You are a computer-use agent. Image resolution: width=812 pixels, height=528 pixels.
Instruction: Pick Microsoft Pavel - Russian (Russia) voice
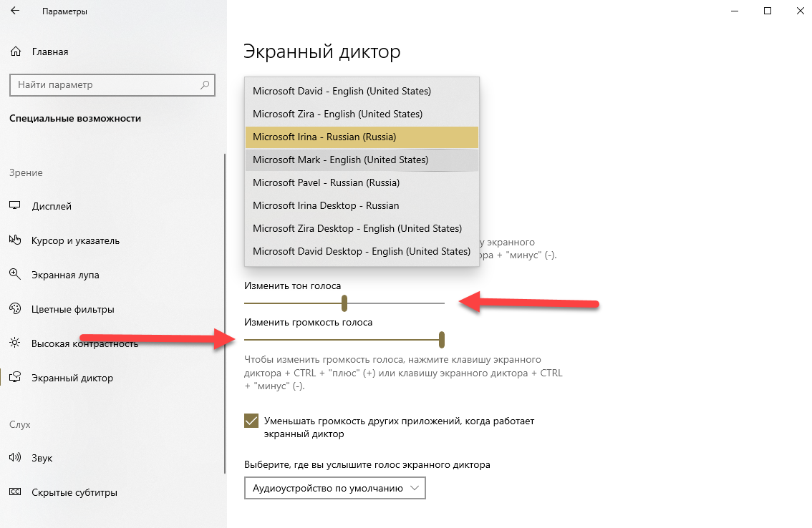tap(362, 182)
